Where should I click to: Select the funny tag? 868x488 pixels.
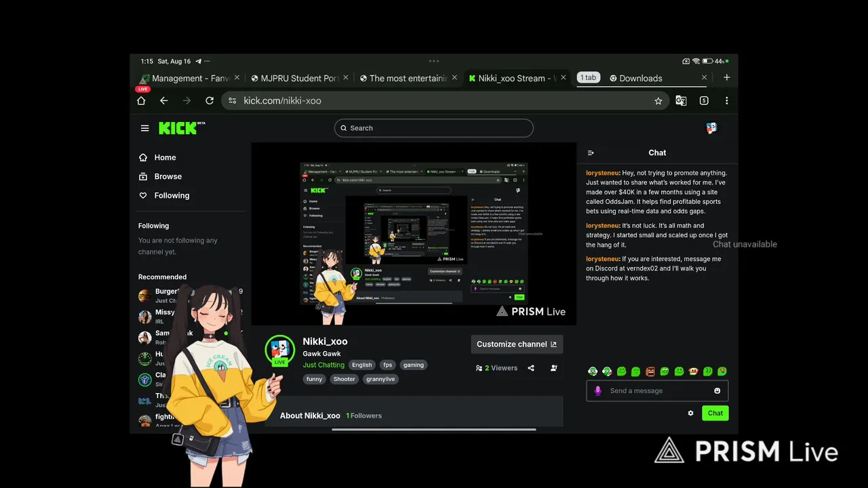coord(314,379)
